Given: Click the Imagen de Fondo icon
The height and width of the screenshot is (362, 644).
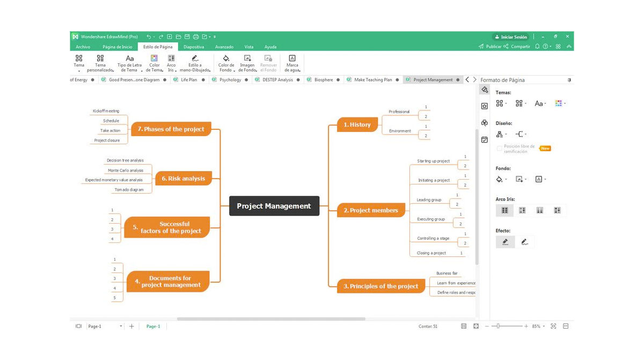Looking at the screenshot, I should pyautogui.click(x=247, y=62).
